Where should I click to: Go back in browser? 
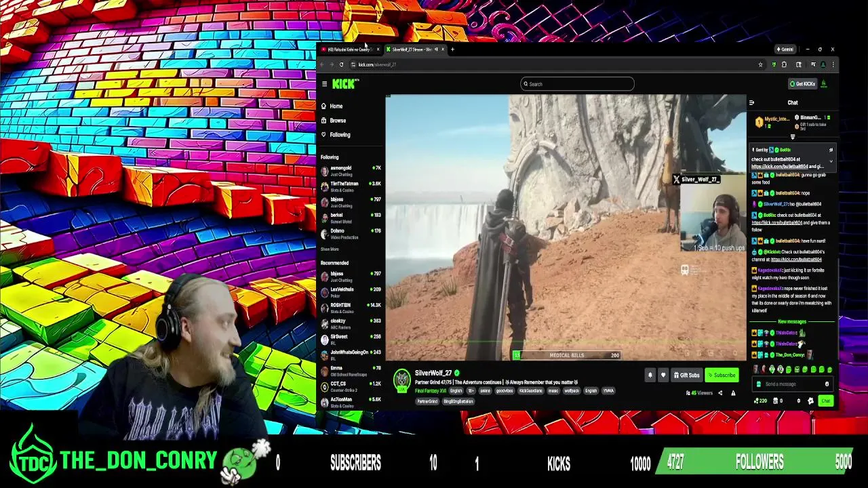[322, 64]
